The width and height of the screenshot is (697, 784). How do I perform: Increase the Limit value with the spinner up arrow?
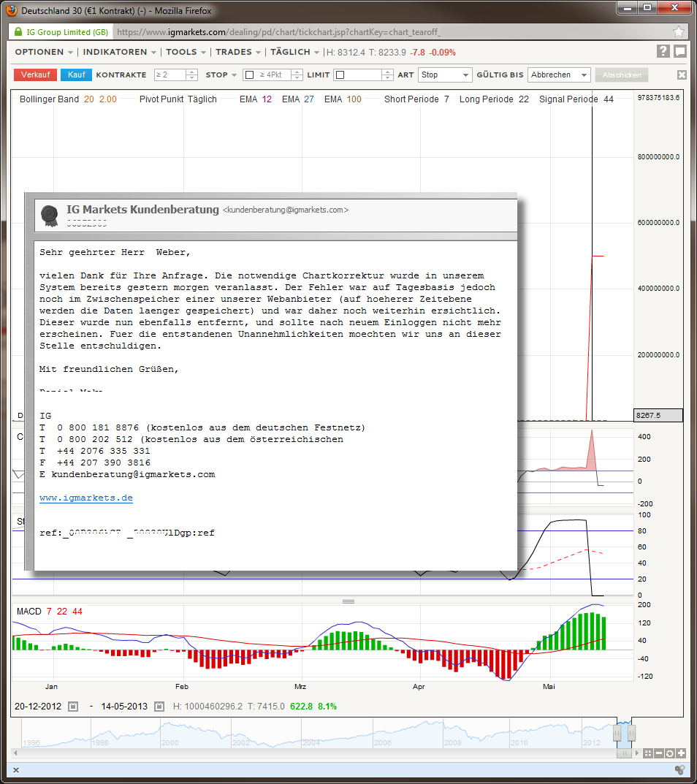point(387,72)
